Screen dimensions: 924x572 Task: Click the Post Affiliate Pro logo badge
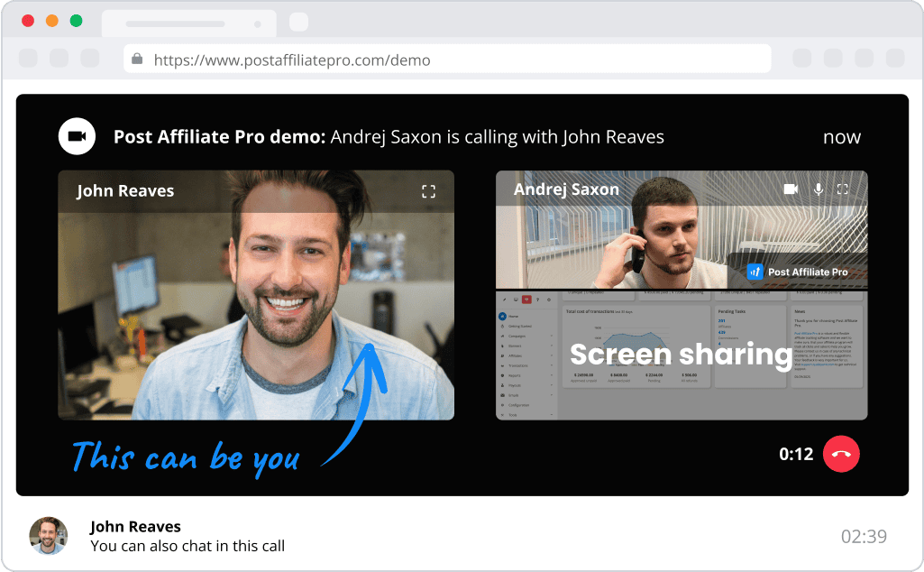[x=797, y=272]
